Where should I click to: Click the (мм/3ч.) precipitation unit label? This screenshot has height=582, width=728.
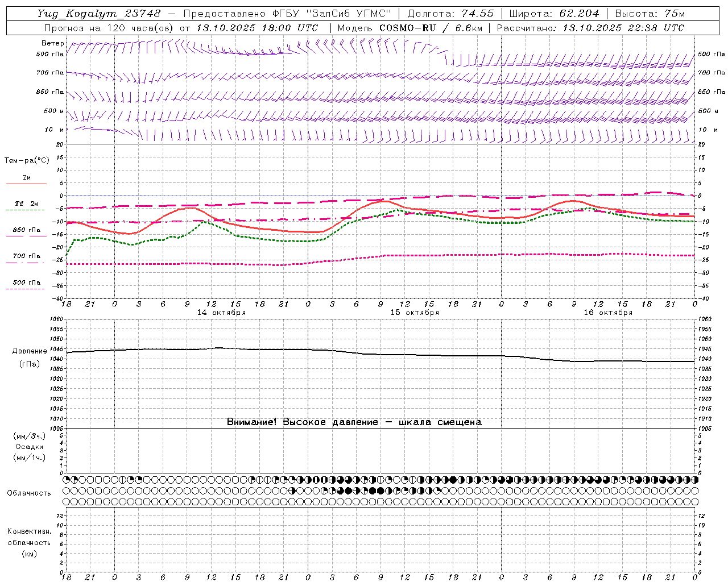30,436
